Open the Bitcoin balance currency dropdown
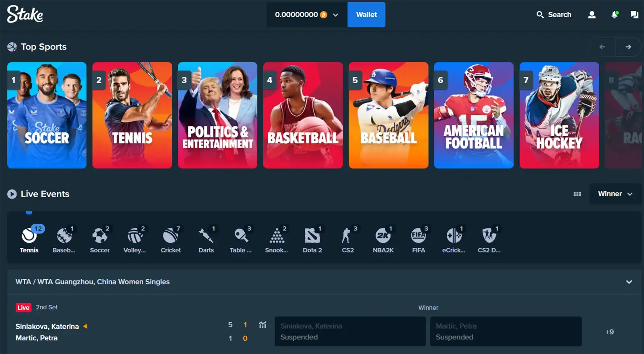 pos(307,14)
